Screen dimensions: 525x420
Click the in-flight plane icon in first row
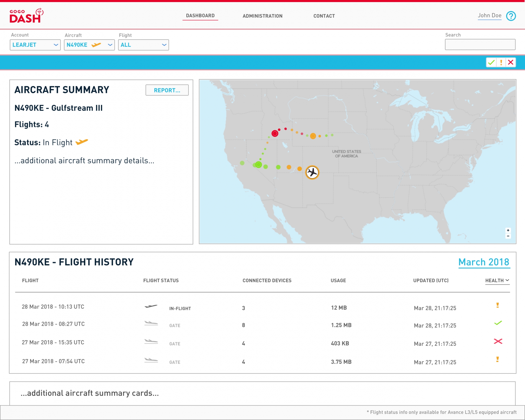151,306
